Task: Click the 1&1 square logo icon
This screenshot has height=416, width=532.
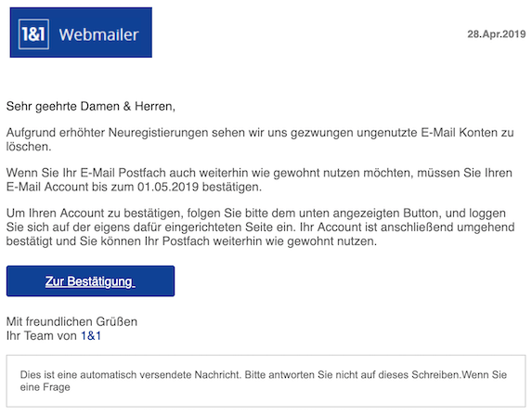Action: pos(33,34)
